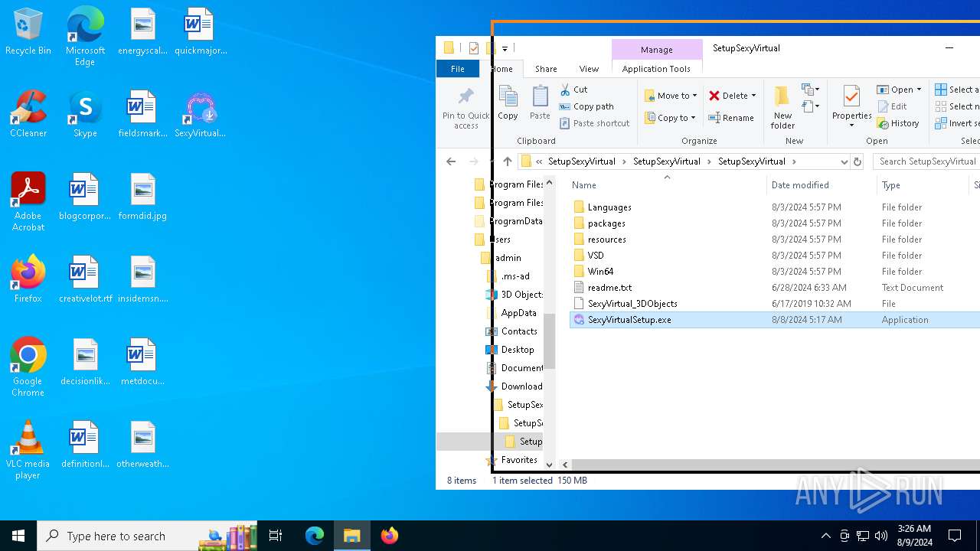Sort by Date modified column header

click(822, 185)
